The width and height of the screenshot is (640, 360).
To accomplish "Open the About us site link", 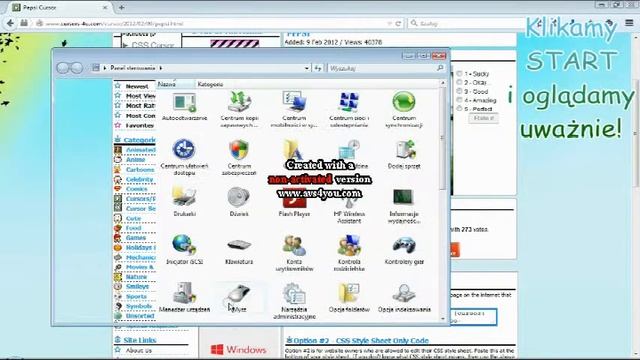I will pyautogui.click(x=139, y=350).
